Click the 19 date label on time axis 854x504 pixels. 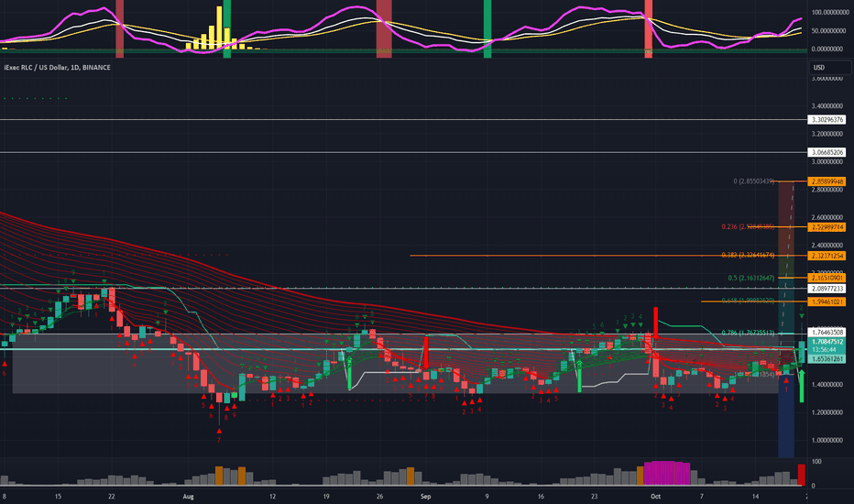tap(326, 497)
